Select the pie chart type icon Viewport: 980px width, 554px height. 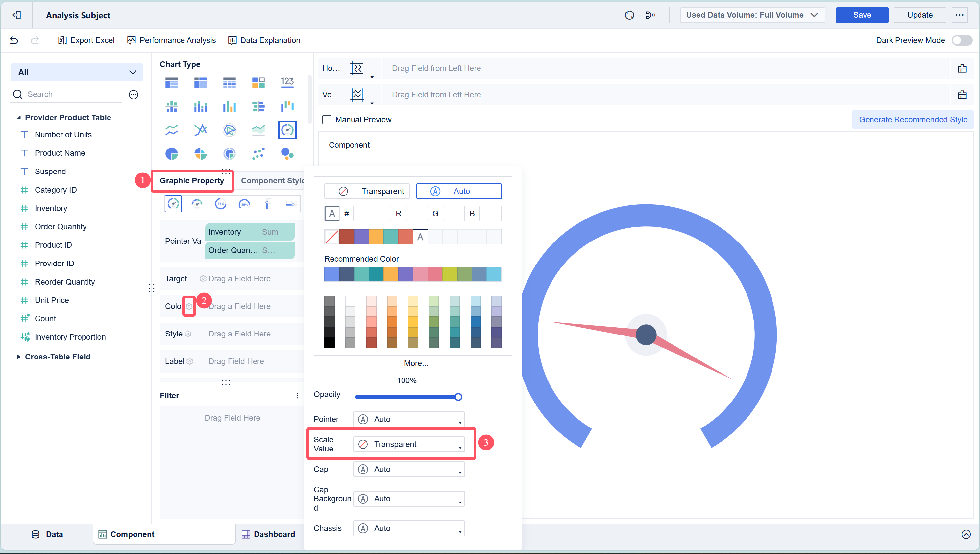(x=171, y=154)
